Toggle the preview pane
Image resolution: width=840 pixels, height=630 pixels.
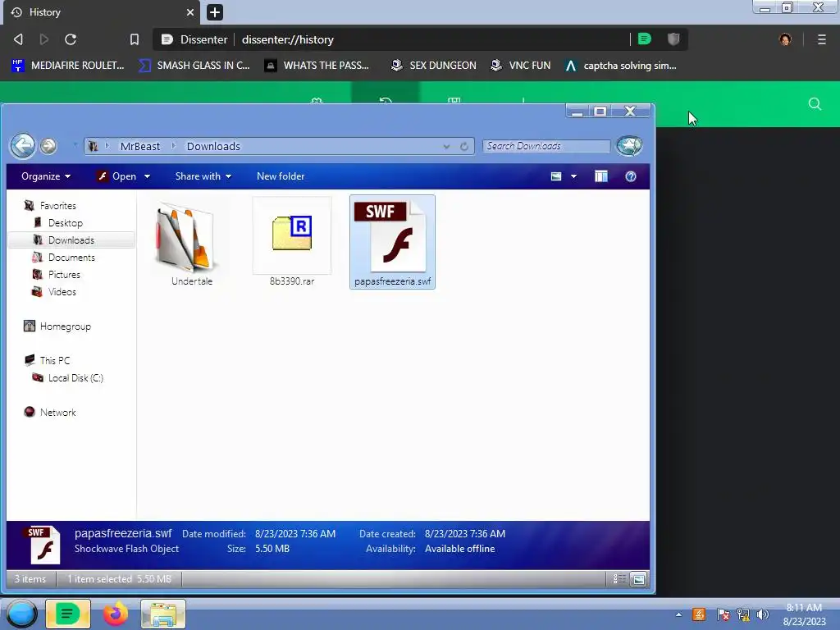[x=601, y=176]
